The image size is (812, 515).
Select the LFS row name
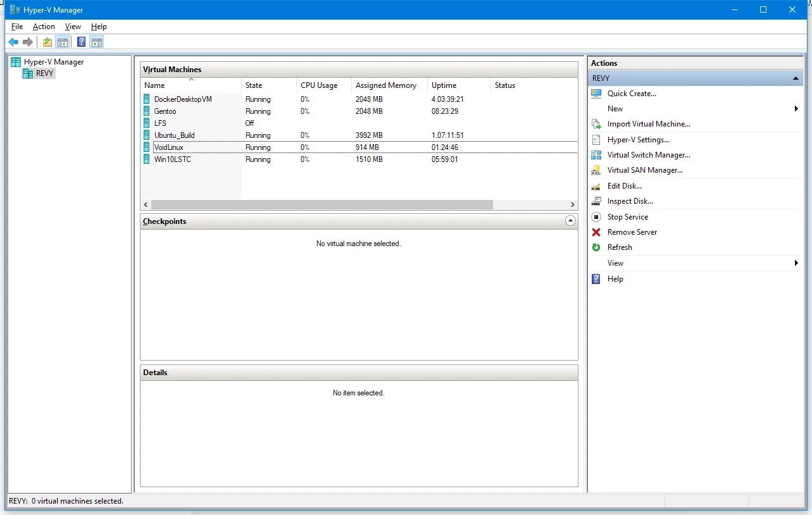[x=160, y=123]
